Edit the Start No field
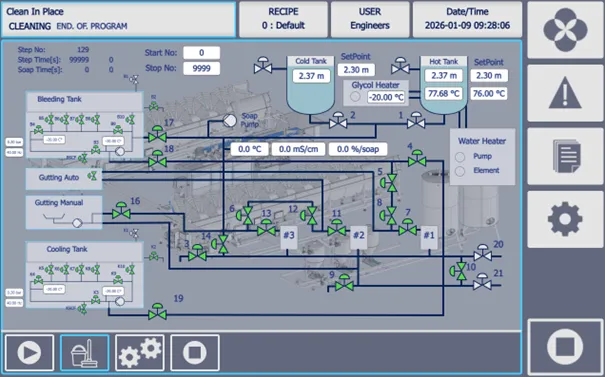The height and width of the screenshot is (377, 605). (201, 53)
